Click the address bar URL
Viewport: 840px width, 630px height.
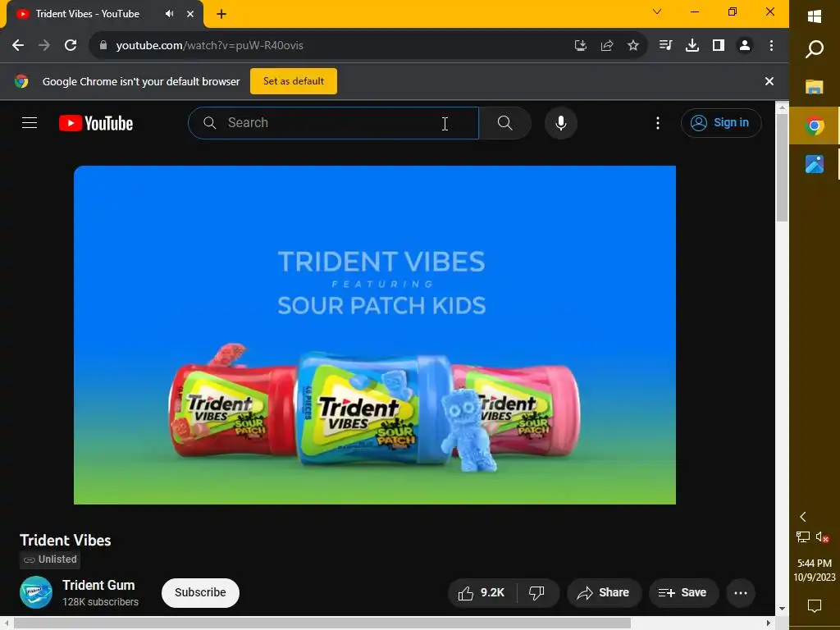209,46
